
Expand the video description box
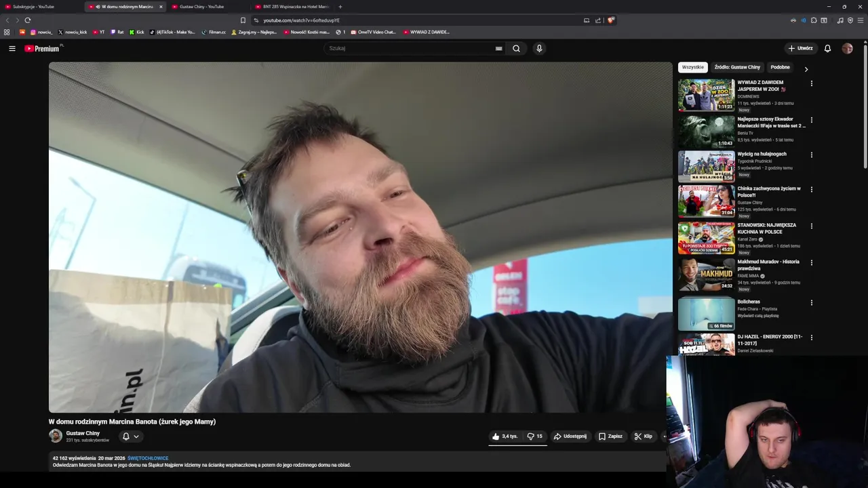[357, 462]
